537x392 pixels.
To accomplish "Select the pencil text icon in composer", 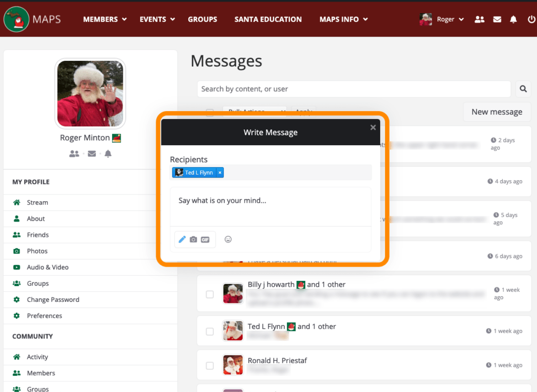I will pos(182,239).
